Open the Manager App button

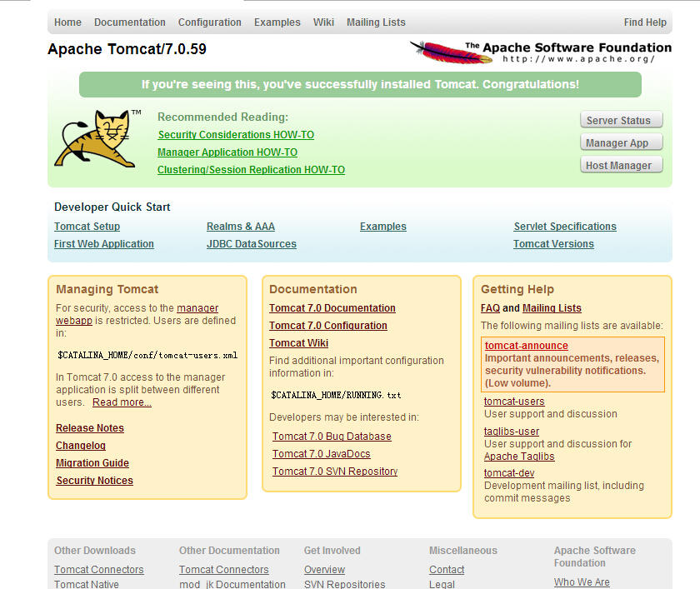622,142
